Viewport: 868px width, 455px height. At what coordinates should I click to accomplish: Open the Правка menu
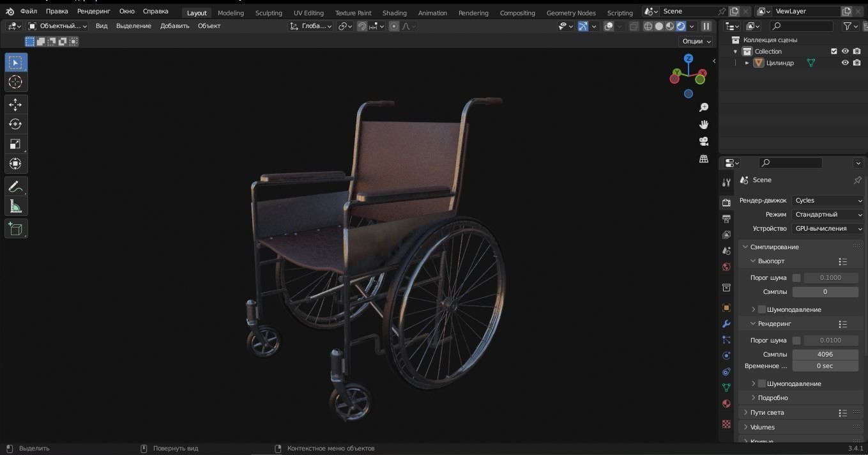pos(57,11)
